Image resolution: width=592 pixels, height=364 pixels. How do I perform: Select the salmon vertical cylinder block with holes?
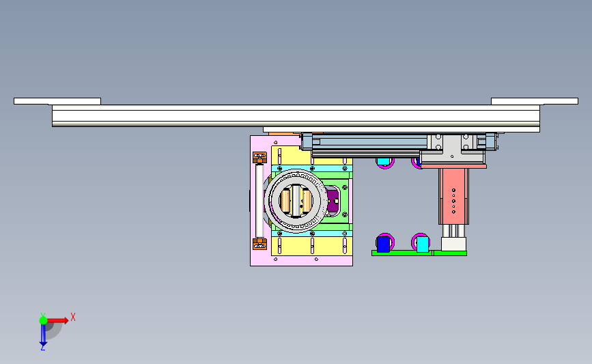tap(453, 197)
